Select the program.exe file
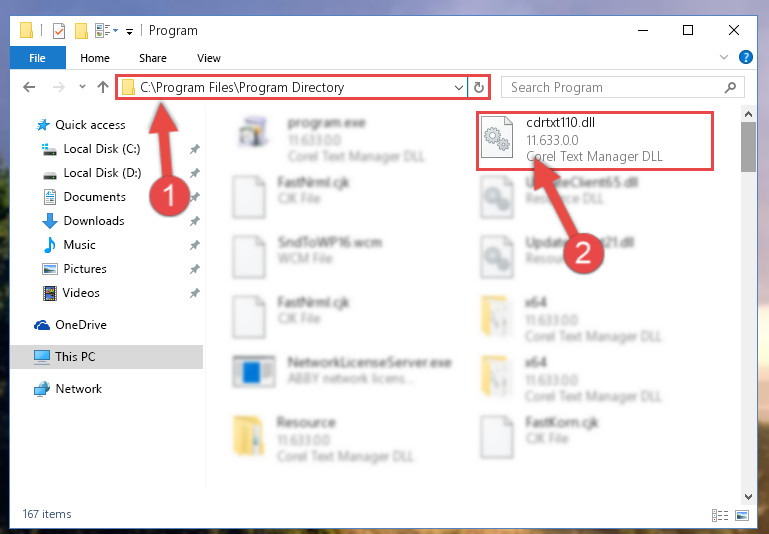 pyautogui.click(x=332, y=139)
